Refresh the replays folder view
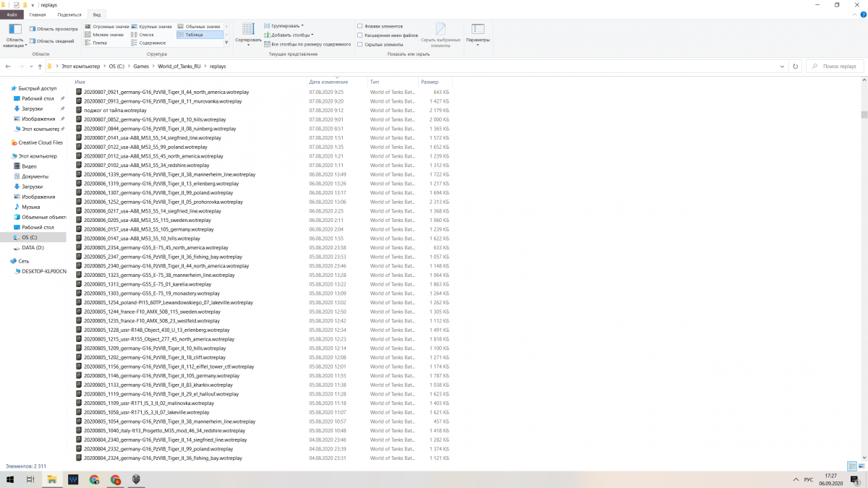 796,66
